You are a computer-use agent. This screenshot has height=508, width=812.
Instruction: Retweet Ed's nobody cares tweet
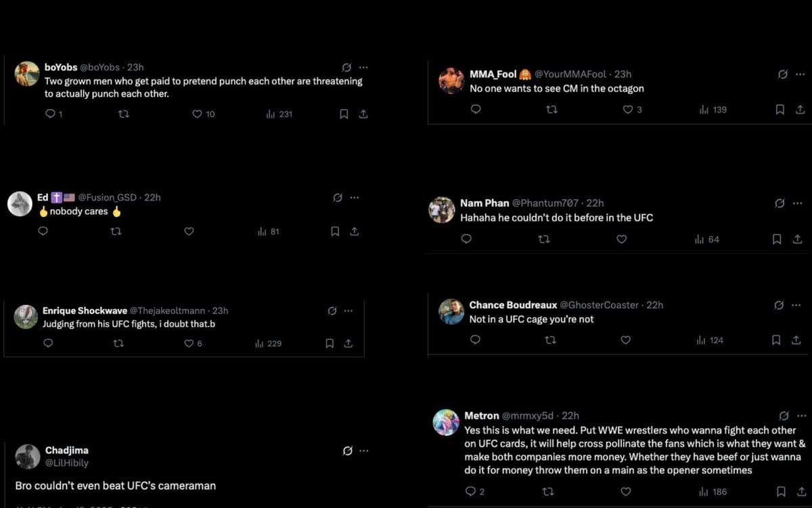116,232
